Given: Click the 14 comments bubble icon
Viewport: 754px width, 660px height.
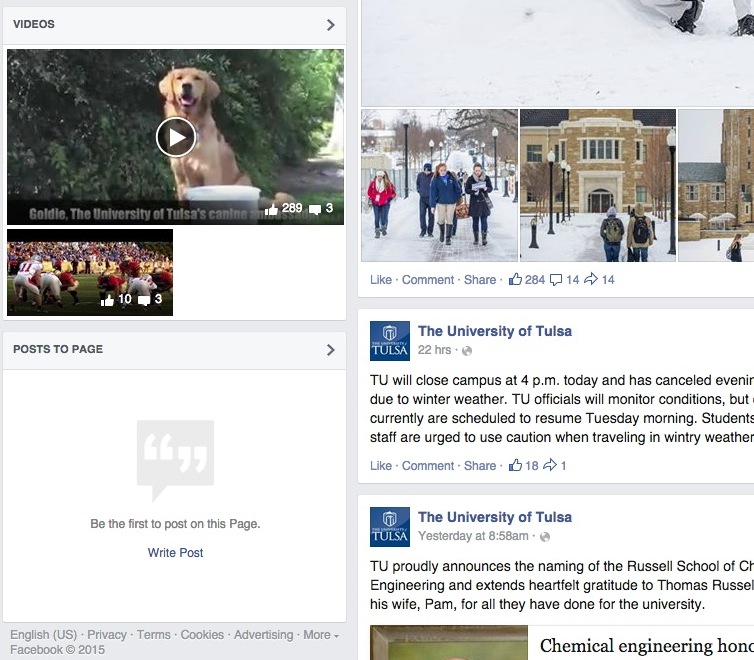Looking at the screenshot, I should click(556, 280).
